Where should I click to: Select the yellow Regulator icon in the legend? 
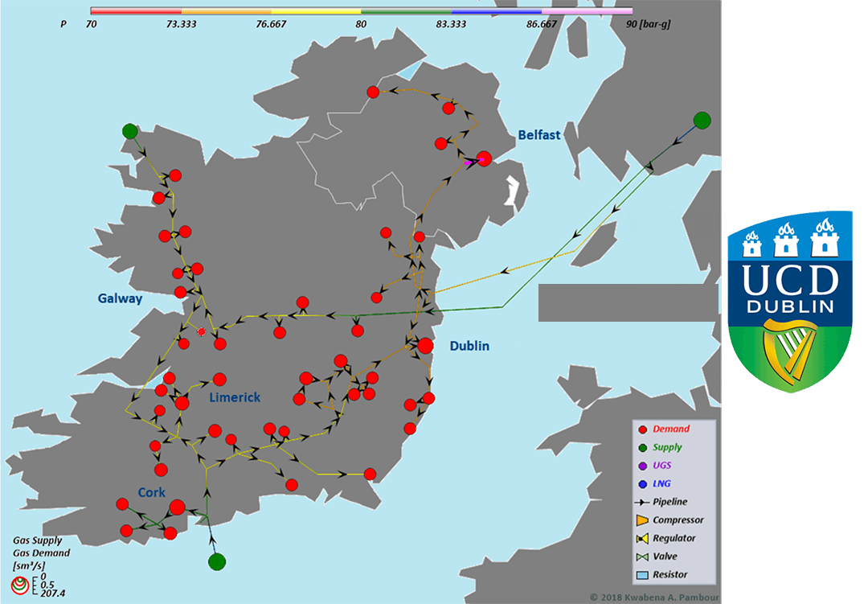(643, 538)
